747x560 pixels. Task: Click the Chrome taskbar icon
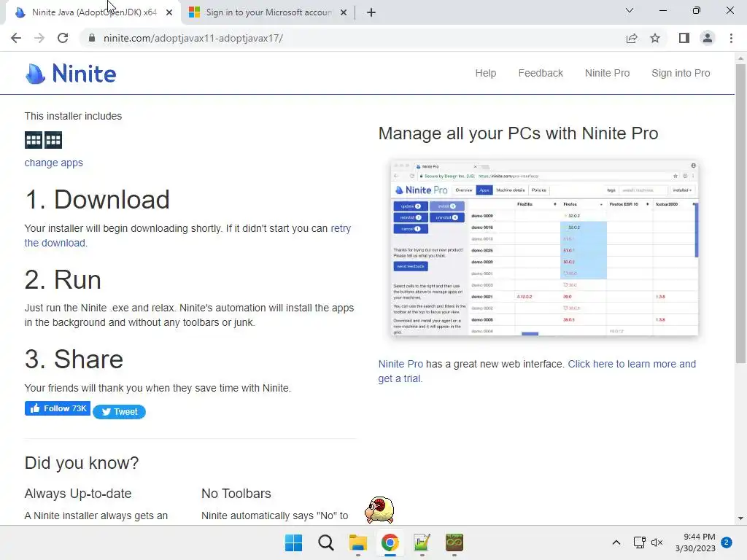tap(390, 542)
